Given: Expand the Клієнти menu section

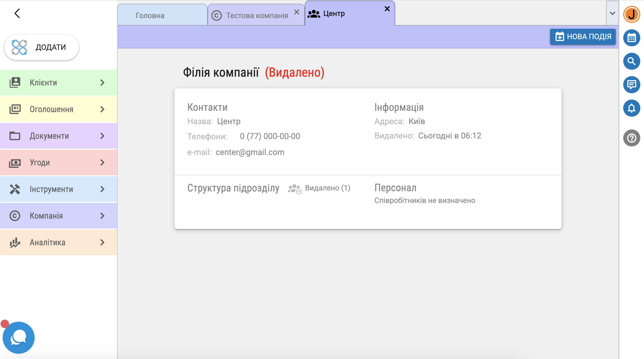Looking at the screenshot, I should tap(59, 83).
